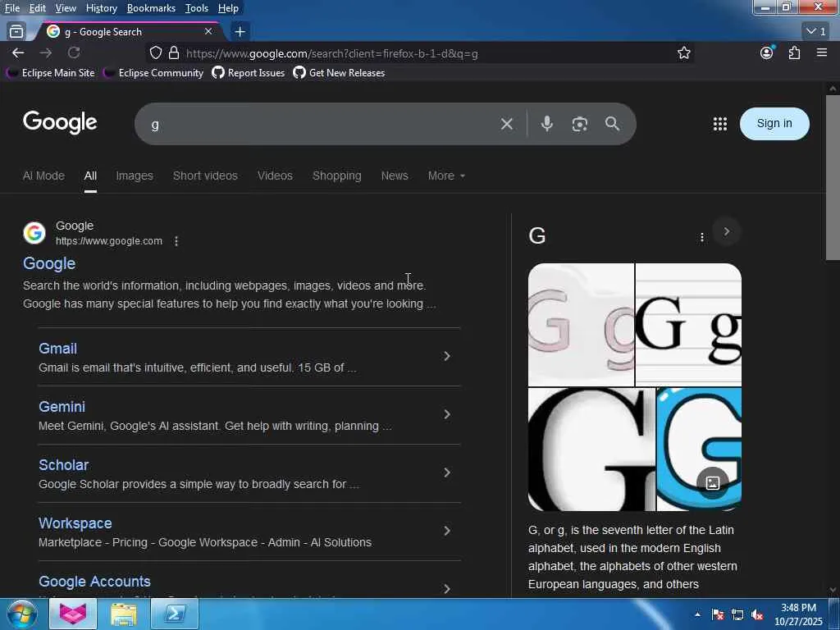
Task: Open Eclipse Main Site bookmark
Action: pos(50,73)
